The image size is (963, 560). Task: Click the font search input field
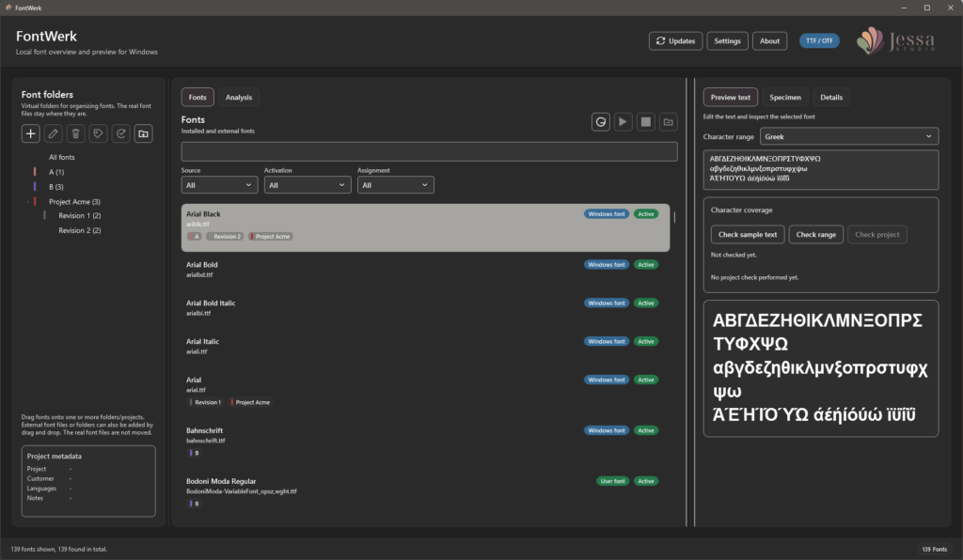point(429,151)
